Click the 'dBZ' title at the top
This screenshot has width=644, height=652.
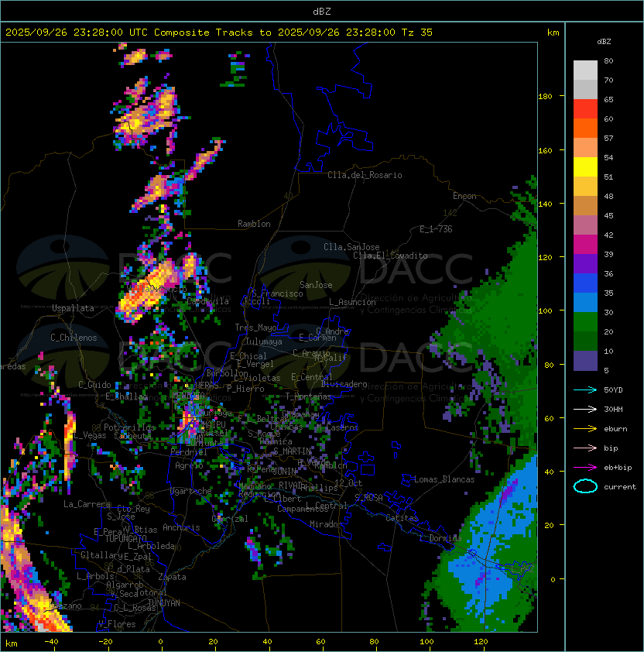322,12
